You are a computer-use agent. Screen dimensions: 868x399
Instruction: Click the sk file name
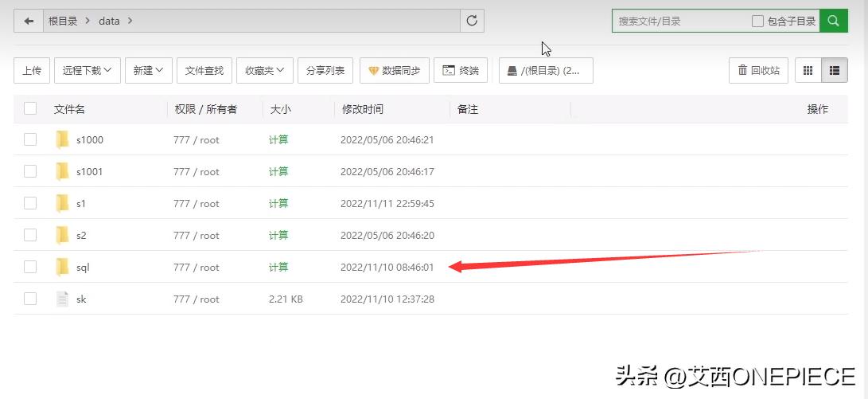[x=81, y=299]
